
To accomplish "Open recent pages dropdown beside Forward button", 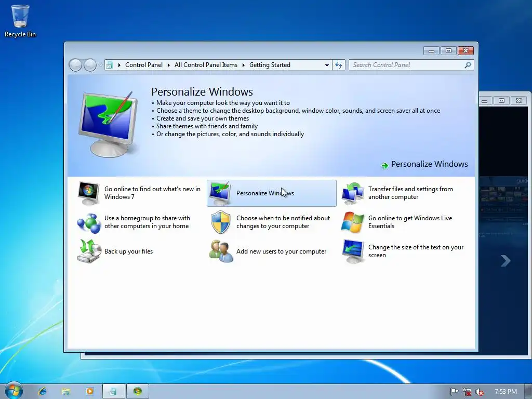I will 100,65.
